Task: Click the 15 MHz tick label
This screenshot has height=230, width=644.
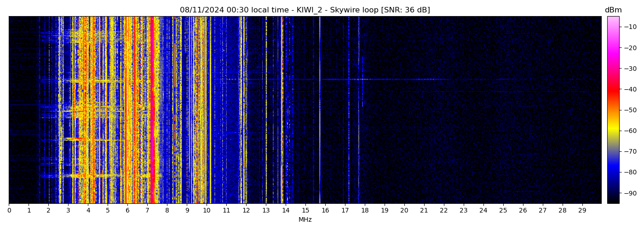Action: (305, 211)
